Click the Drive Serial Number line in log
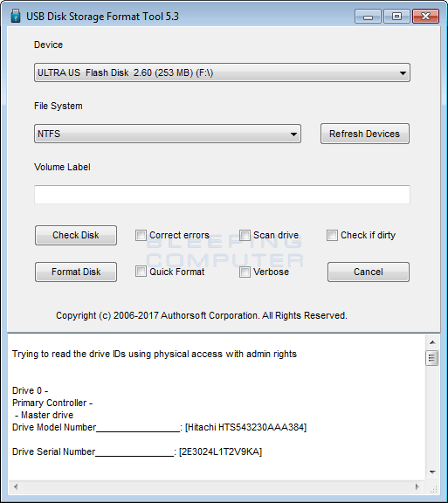 pos(137,451)
